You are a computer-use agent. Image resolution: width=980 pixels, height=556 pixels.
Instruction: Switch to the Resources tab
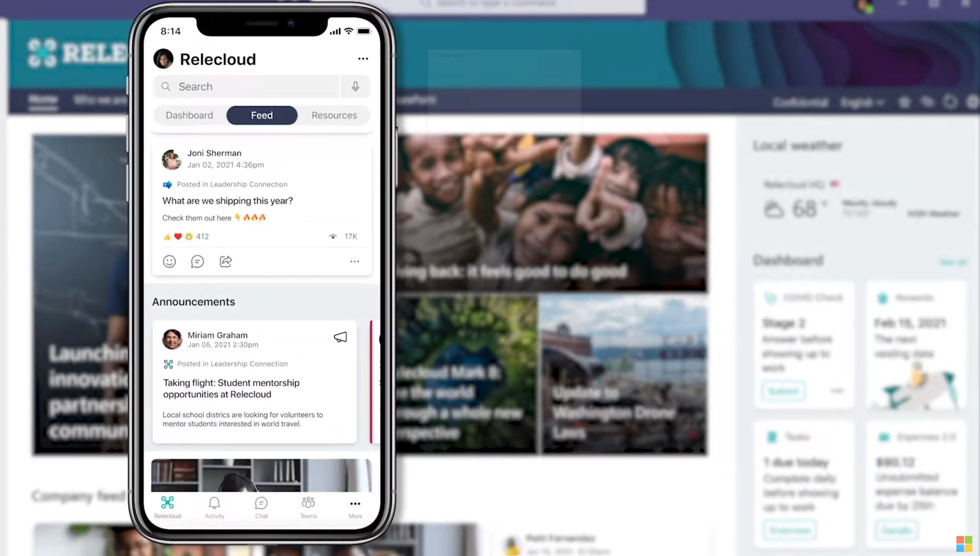[335, 115]
